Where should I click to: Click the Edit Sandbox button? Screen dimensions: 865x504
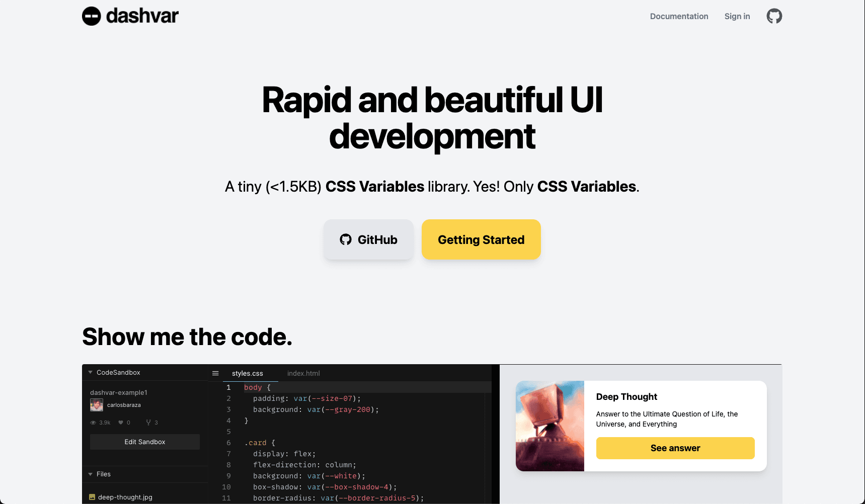tap(145, 442)
